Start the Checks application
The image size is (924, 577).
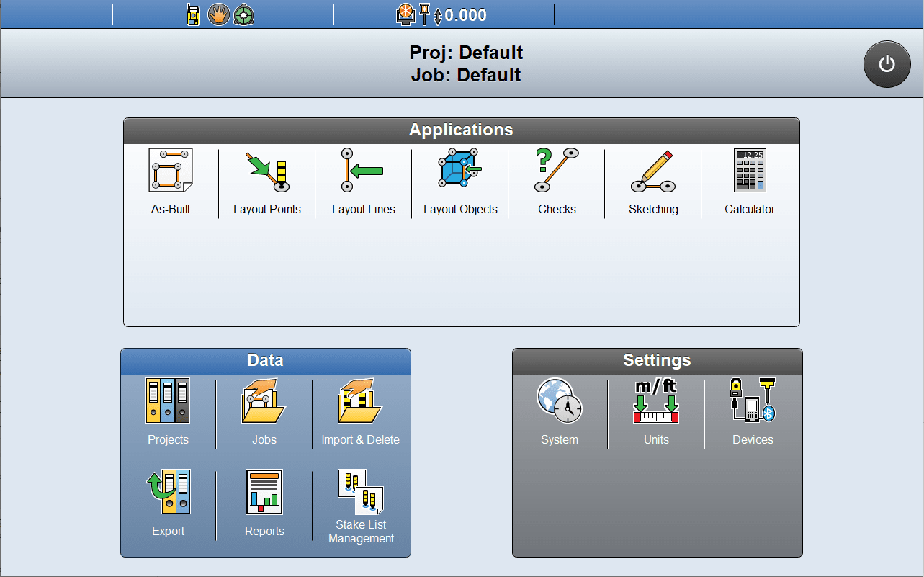click(x=556, y=180)
